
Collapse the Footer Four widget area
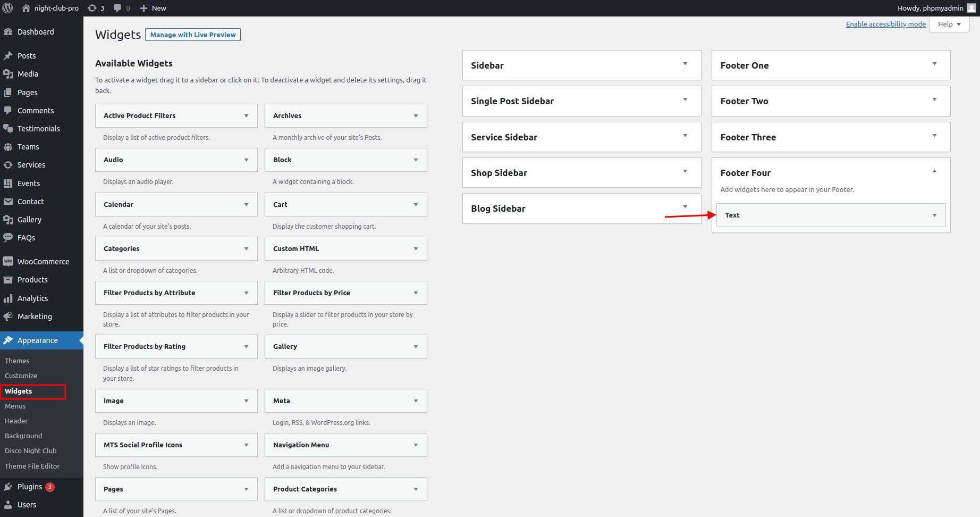tap(934, 171)
